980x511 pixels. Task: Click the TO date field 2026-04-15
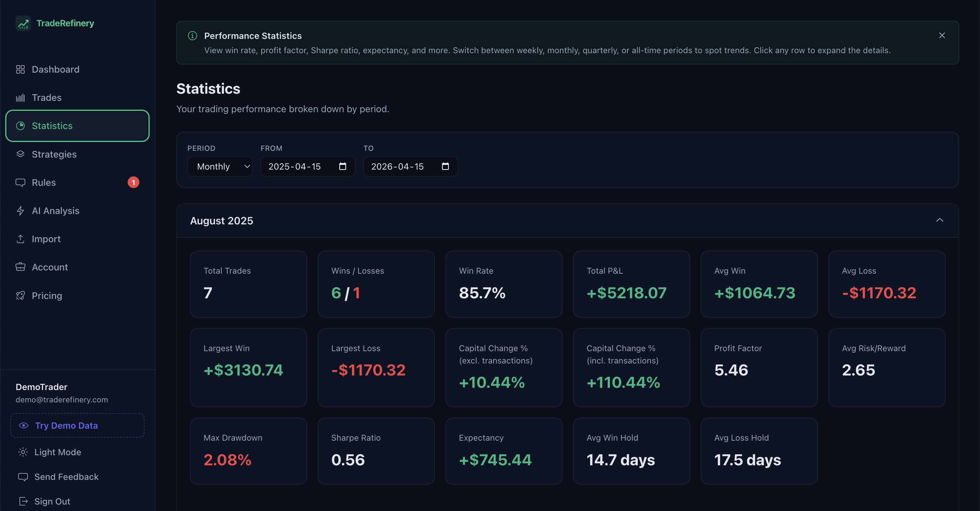pyautogui.click(x=411, y=166)
